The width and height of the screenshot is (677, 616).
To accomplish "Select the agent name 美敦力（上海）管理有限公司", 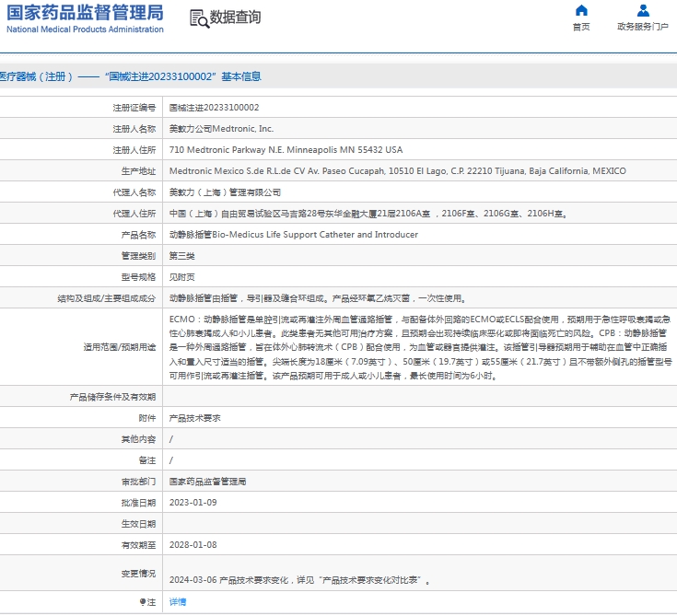I will pyautogui.click(x=225, y=192).
